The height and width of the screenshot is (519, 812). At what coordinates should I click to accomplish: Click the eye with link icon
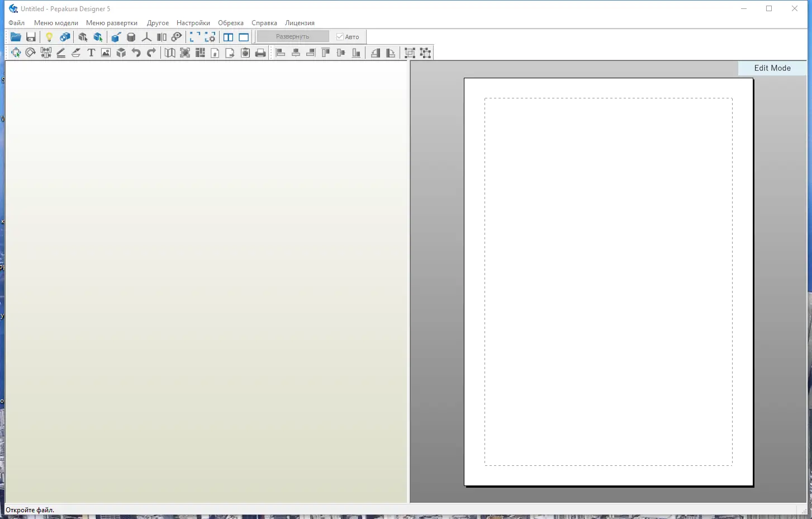pyautogui.click(x=177, y=37)
